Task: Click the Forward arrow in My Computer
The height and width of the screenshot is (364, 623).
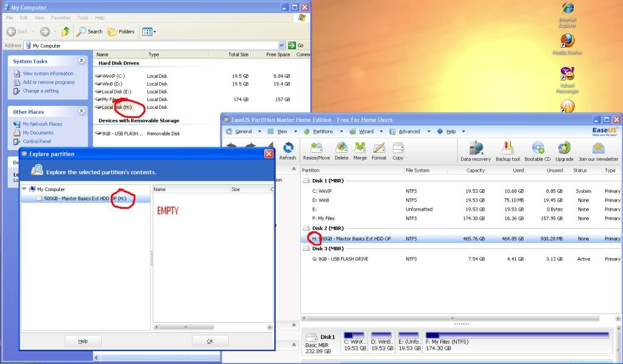Action: pyautogui.click(x=45, y=32)
